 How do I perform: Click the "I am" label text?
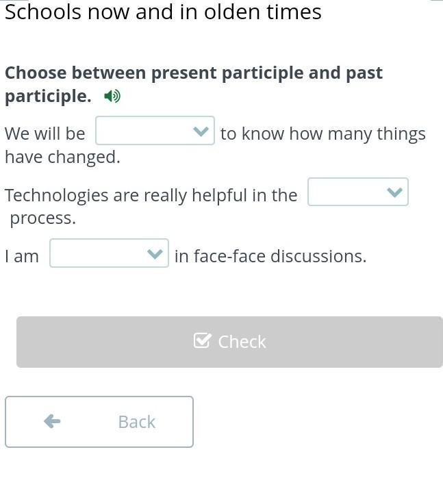[x=22, y=256]
